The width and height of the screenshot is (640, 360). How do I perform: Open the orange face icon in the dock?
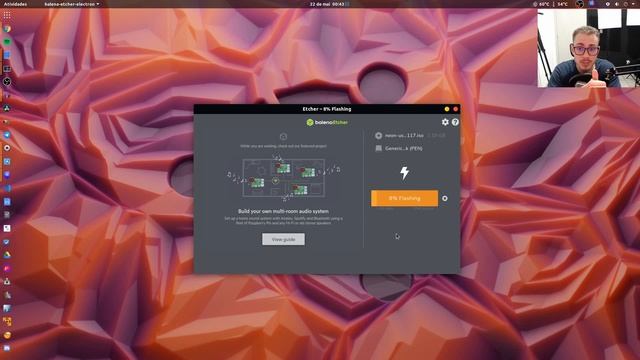[7, 335]
